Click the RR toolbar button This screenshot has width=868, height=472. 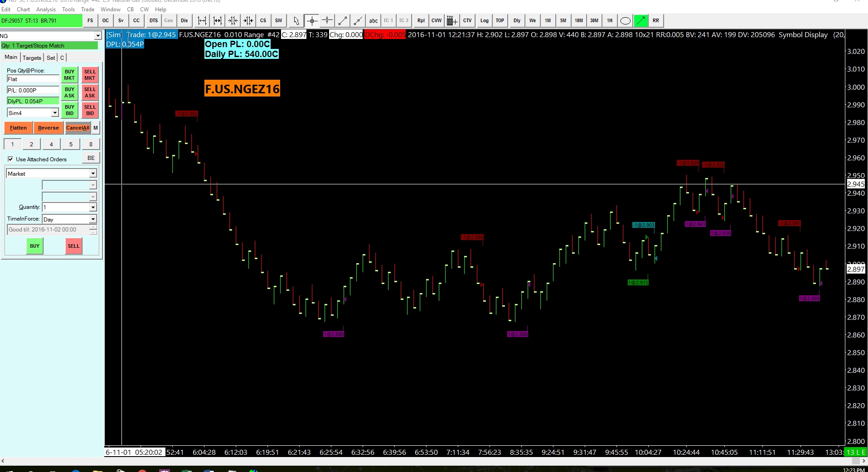[656, 21]
